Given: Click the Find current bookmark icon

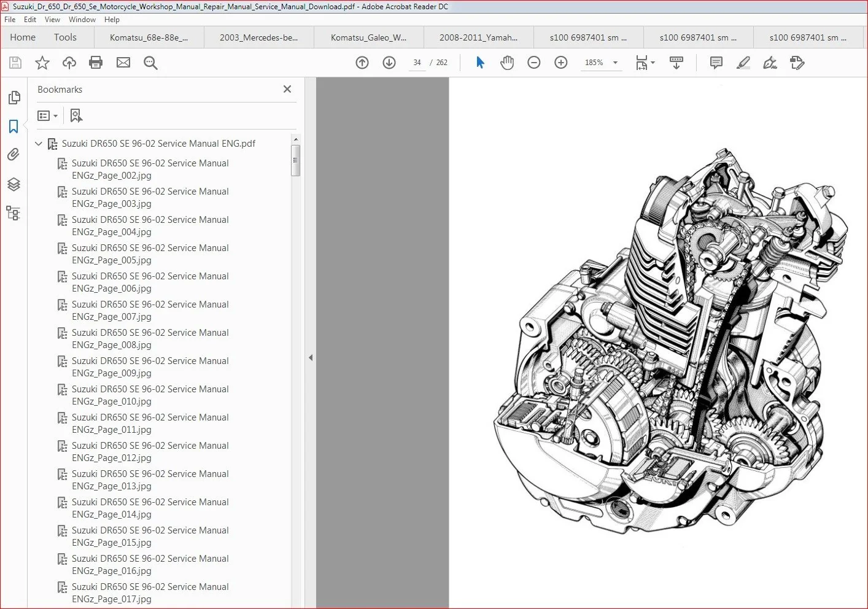Looking at the screenshot, I should click(x=76, y=115).
